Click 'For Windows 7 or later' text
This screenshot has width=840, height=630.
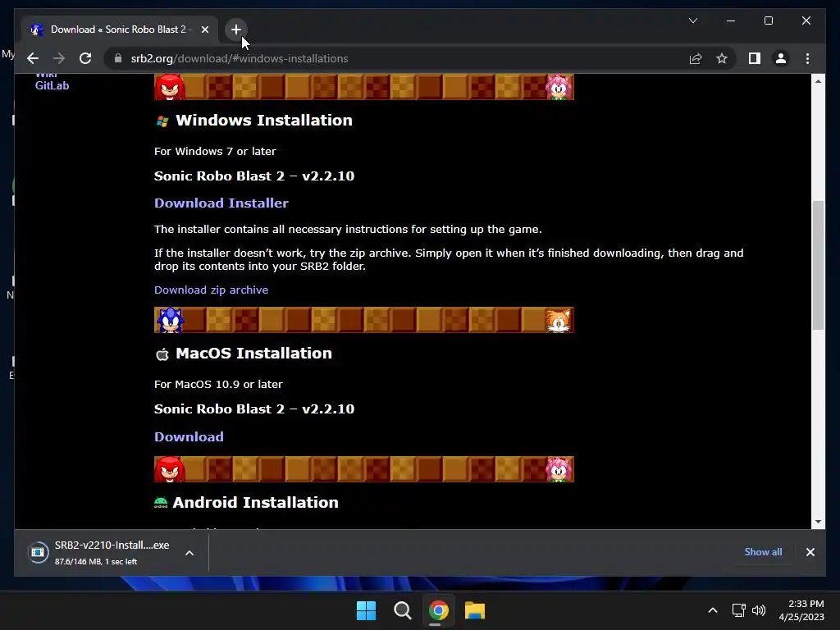215,152
